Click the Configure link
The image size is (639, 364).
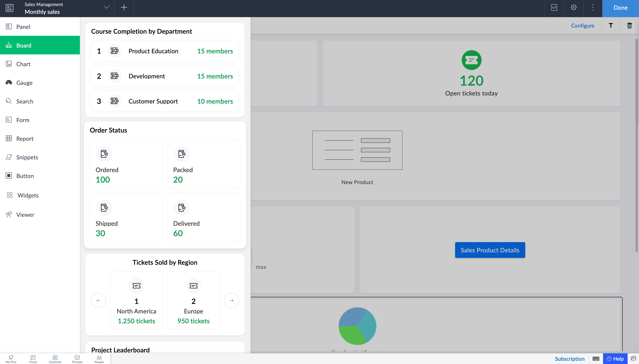[x=583, y=25]
